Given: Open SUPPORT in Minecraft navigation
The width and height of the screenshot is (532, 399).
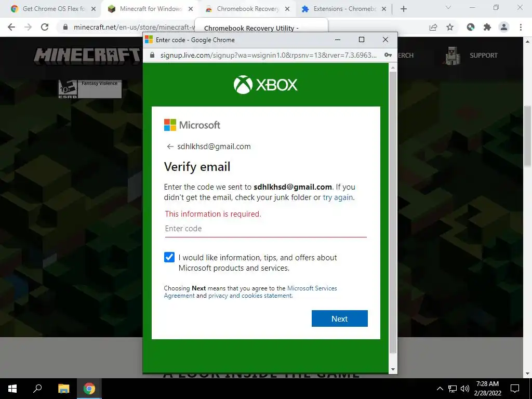Looking at the screenshot, I should tap(484, 55).
